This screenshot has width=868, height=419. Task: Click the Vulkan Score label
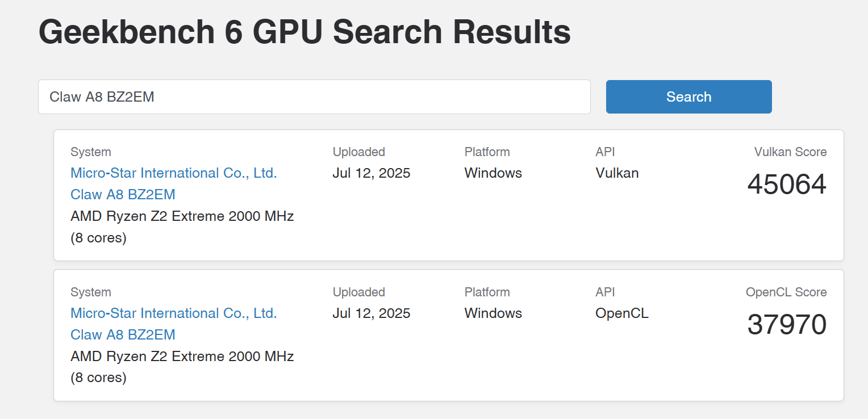coord(790,152)
